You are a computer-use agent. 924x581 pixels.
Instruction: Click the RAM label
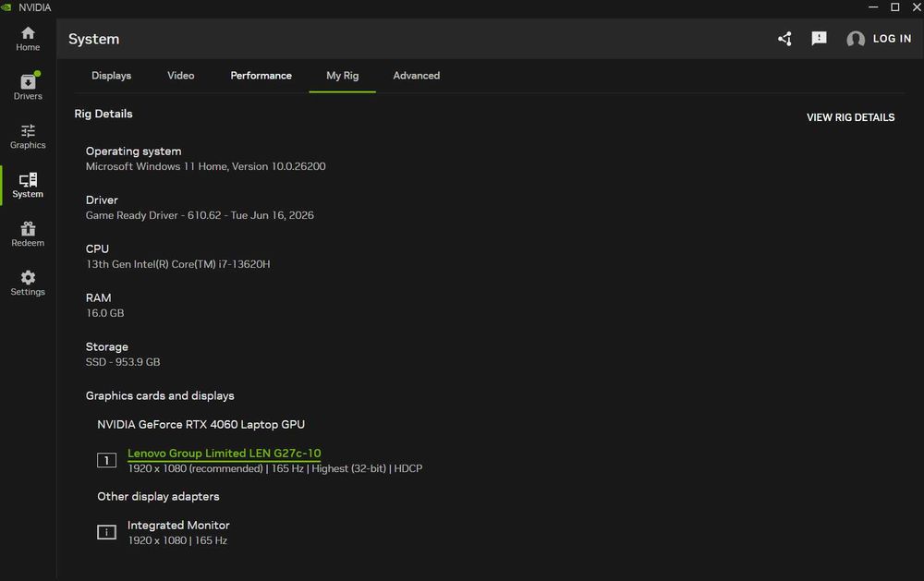coord(99,297)
